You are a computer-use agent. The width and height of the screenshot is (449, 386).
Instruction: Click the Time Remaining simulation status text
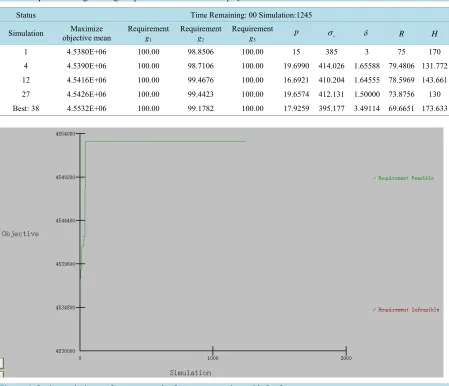click(x=251, y=15)
